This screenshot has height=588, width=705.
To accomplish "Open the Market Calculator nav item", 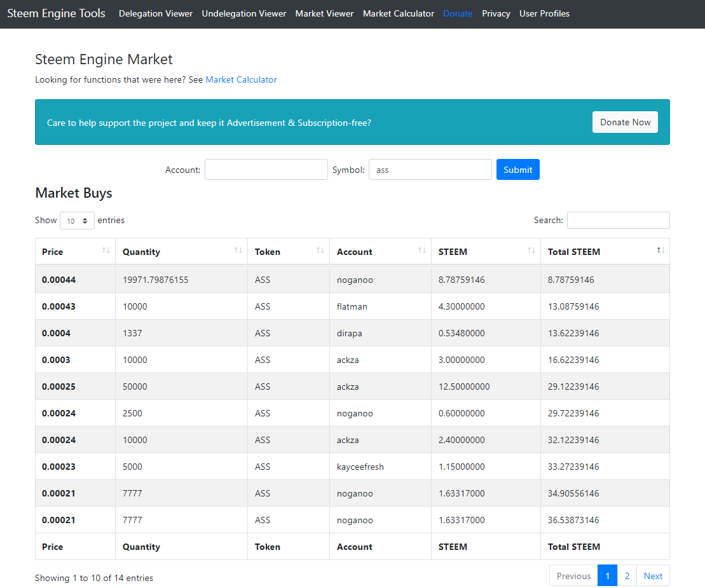I will pyautogui.click(x=399, y=13).
